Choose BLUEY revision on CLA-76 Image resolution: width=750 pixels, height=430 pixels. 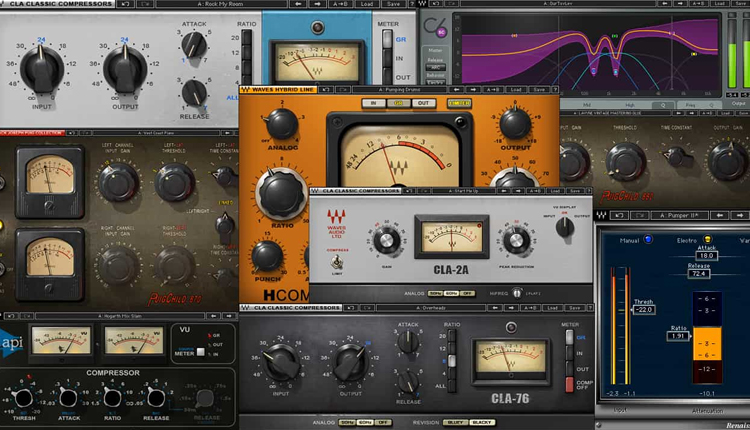pos(455,422)
